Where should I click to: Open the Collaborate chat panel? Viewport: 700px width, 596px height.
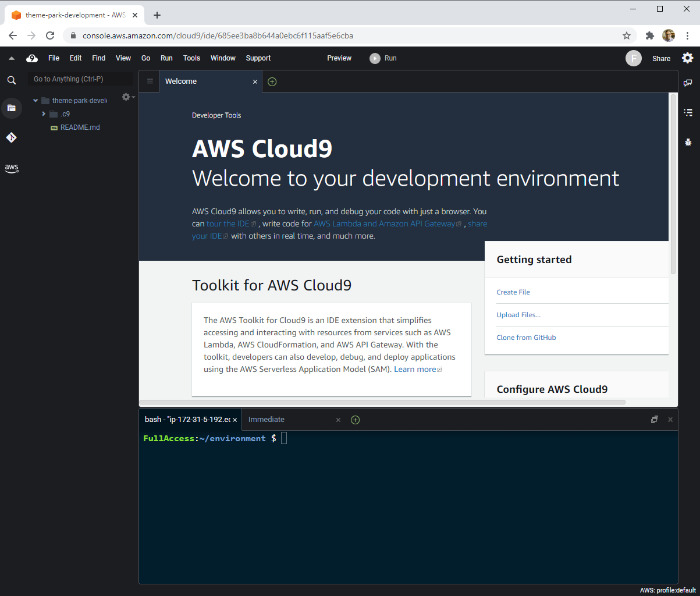(688, 83)
